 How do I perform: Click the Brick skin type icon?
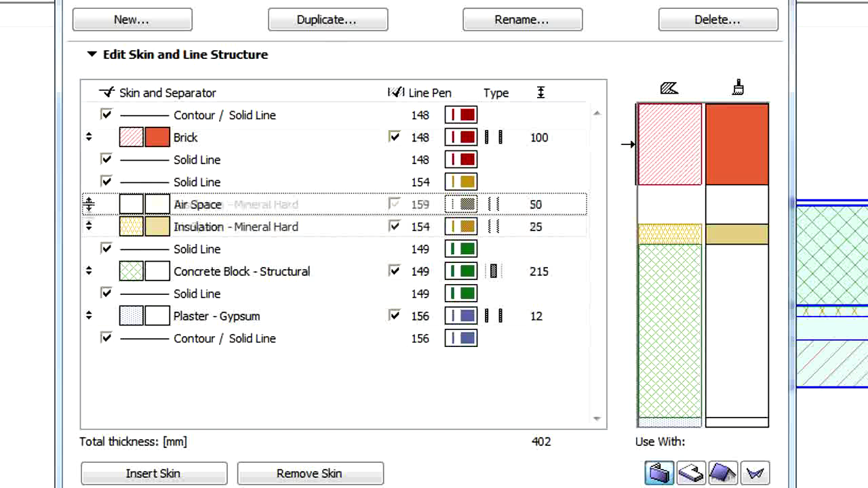(x=494, y=138)
